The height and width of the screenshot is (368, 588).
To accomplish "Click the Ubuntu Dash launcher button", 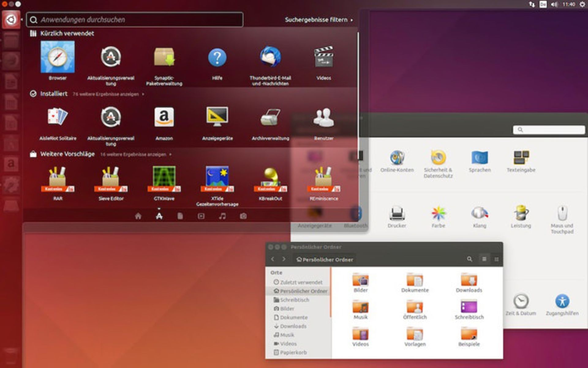I will [11, 20].
